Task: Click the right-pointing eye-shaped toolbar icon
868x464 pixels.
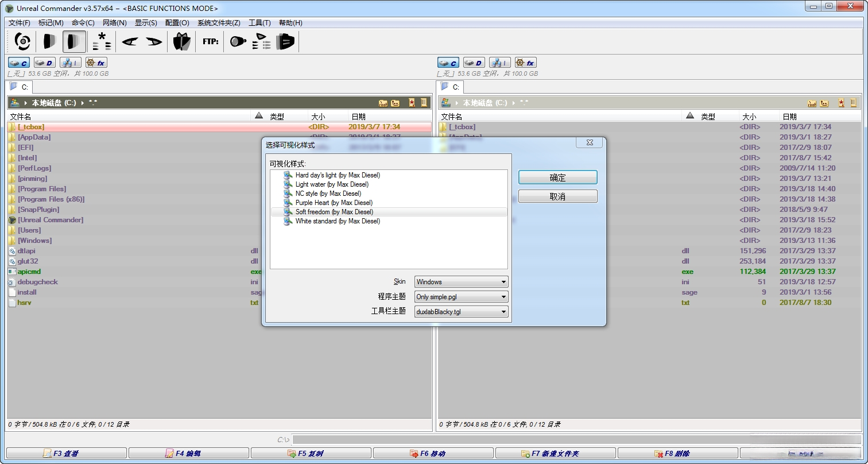Action: point(154,41)
